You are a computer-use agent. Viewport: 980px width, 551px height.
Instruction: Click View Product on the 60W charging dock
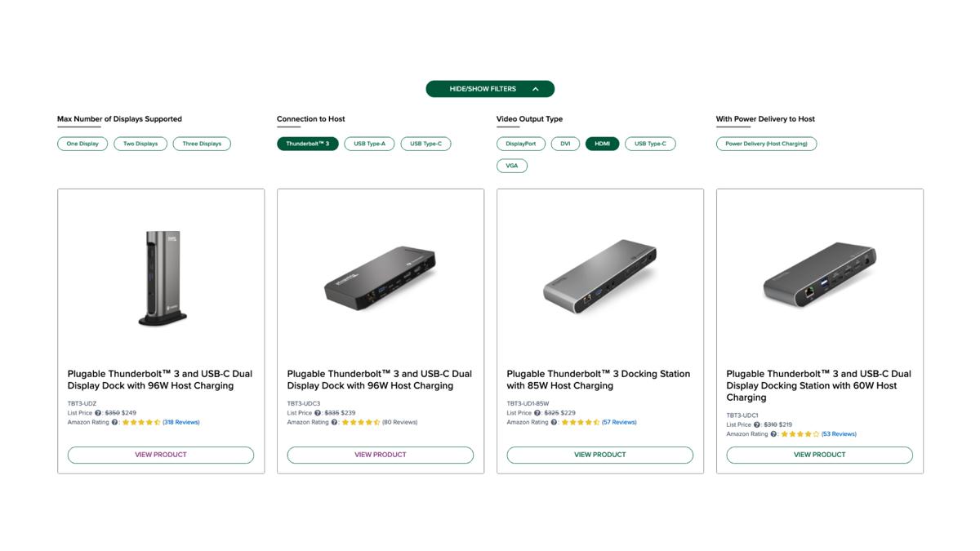coord(819,455)
